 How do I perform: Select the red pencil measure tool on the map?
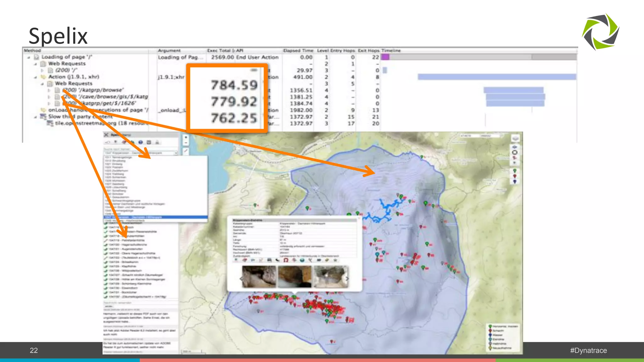click(x=186, y=151)
